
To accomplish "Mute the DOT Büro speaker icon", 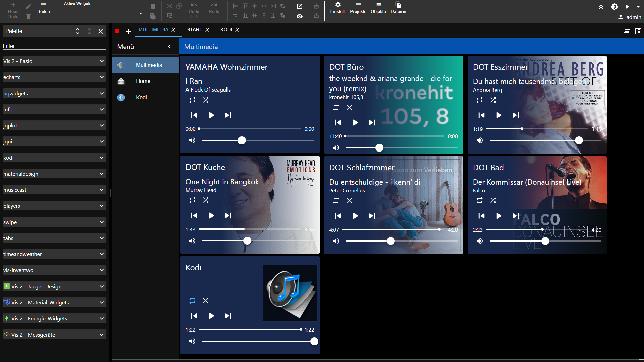I will tap(336, 148).
